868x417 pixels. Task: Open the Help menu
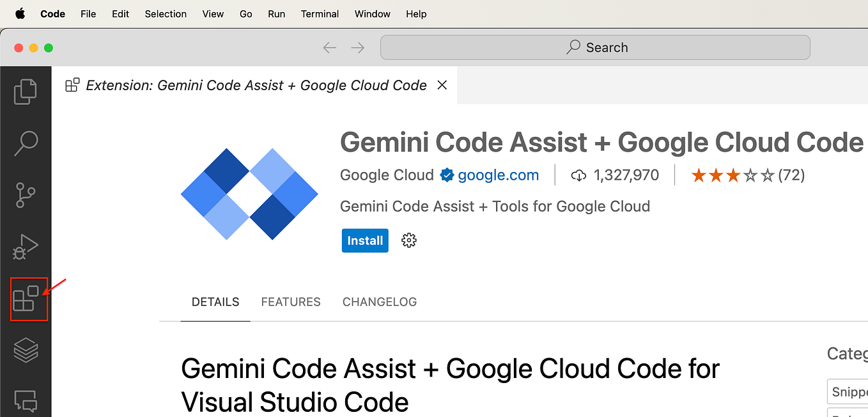[416, 13]
